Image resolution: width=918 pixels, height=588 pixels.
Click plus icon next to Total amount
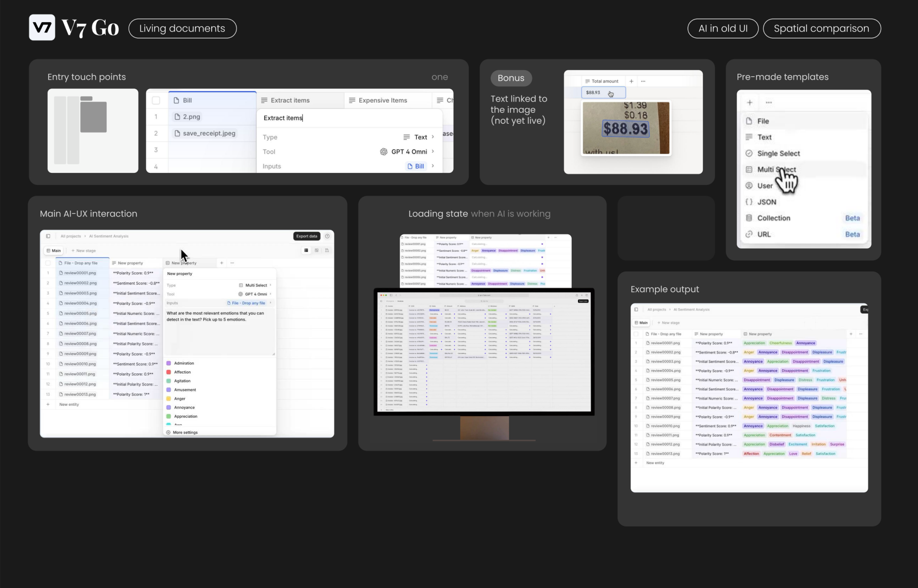(631, 81)
